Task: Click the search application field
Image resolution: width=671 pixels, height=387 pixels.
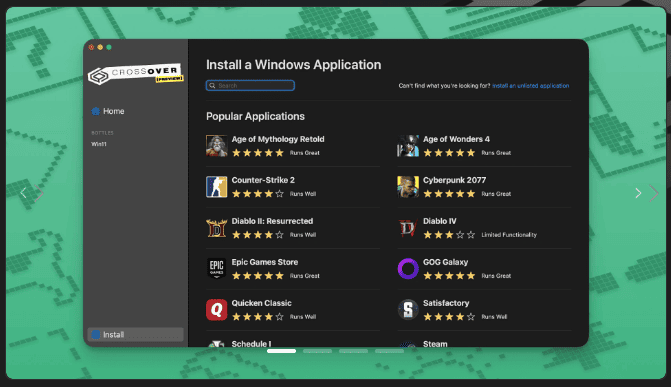Action: 250,86
